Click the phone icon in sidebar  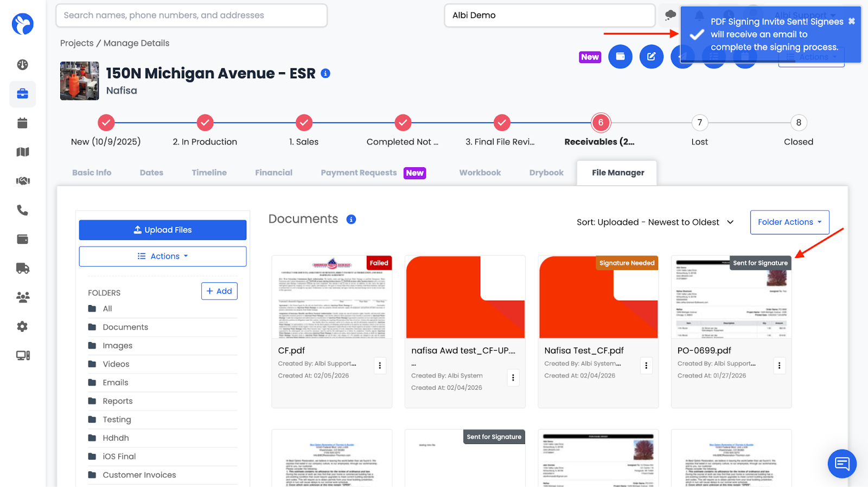pos(22,210)
